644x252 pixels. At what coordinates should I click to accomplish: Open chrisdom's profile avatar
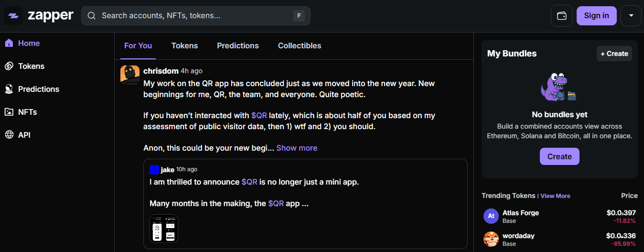pos(130,75)
